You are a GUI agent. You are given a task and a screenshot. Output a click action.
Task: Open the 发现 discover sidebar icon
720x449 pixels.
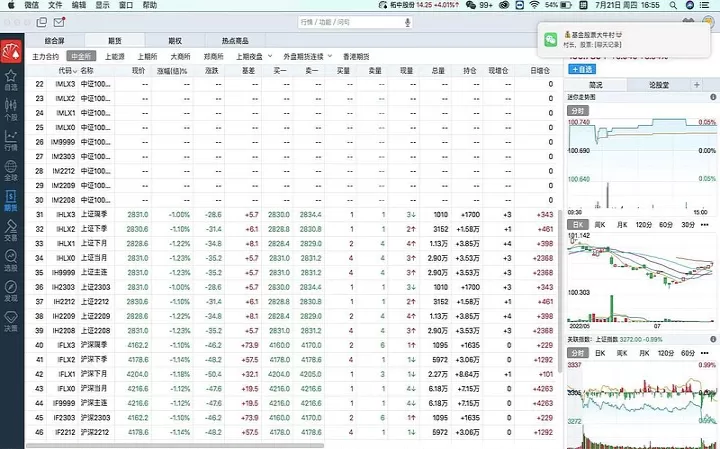click(x=11, y=291)
